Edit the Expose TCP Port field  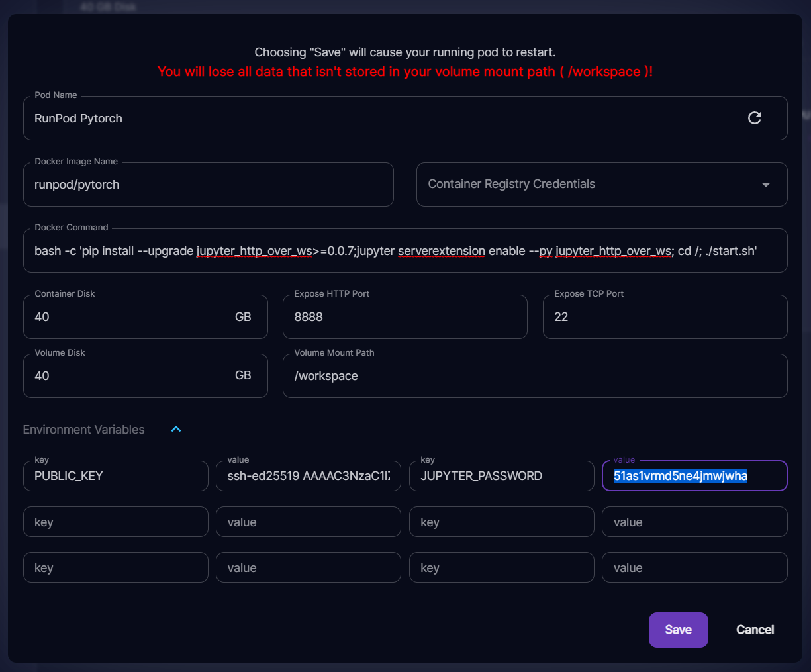point(665,317)
